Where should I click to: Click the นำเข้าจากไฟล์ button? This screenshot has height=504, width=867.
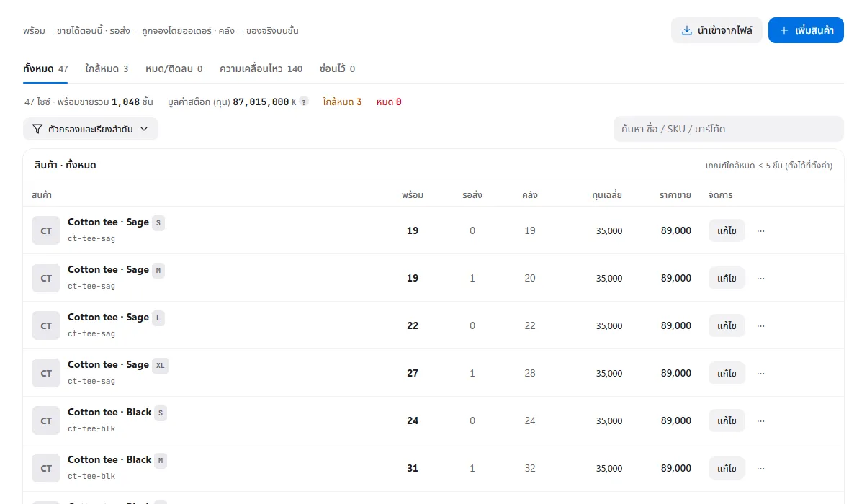click(716, 30)
